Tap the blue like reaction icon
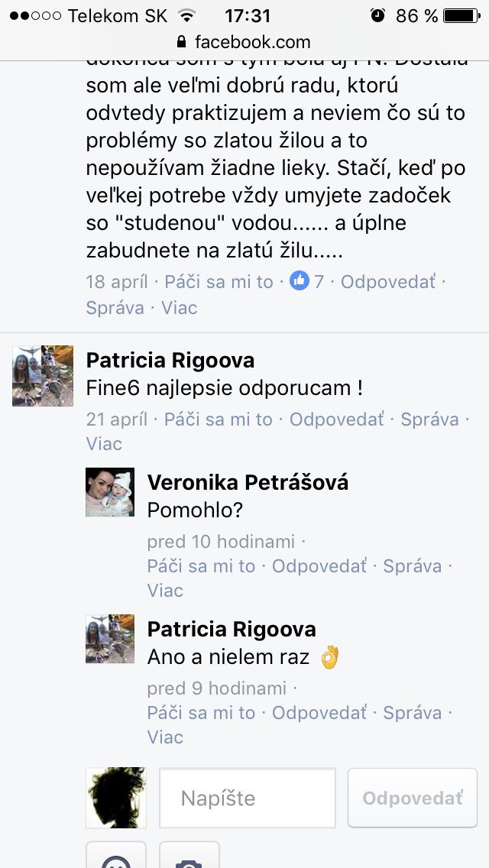The width and height of the screenshot is (489, 868). 300,281
